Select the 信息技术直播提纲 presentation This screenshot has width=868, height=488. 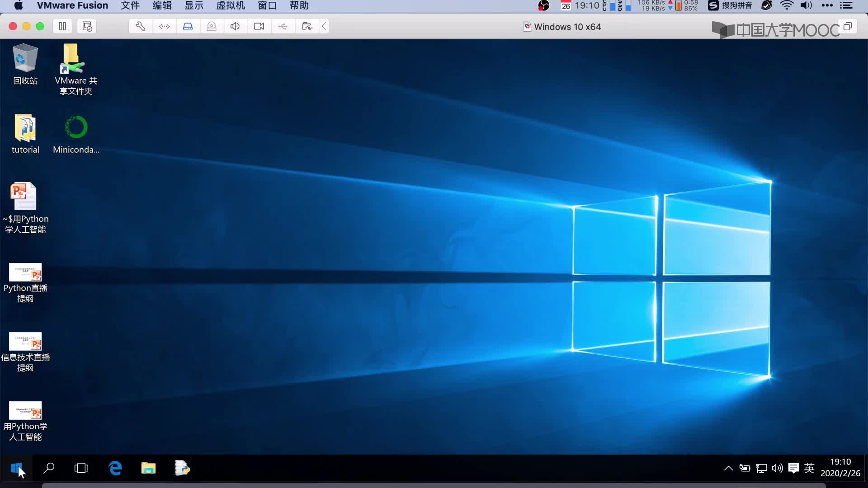pyautogui.click(x=25, y=352)
